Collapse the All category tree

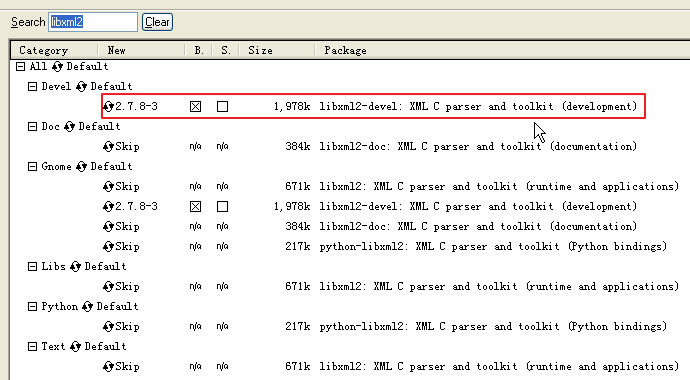click(x=20, y=66)
